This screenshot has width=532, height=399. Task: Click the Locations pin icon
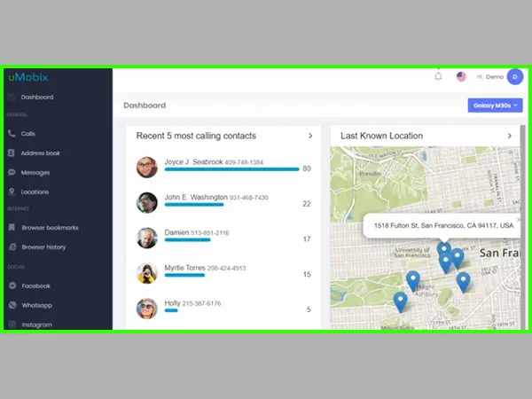12,192
